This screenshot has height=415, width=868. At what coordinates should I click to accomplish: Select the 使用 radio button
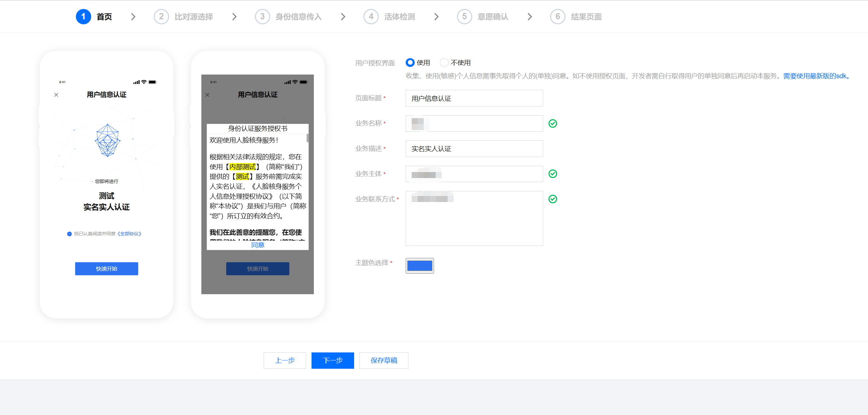(x=410, y=63)
